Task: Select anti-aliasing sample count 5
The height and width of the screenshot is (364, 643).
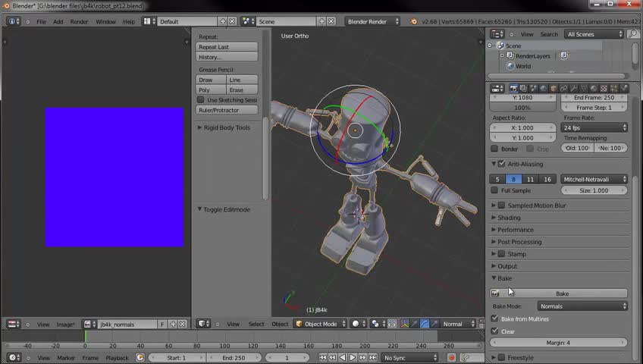Action: (x=497, y=179)
